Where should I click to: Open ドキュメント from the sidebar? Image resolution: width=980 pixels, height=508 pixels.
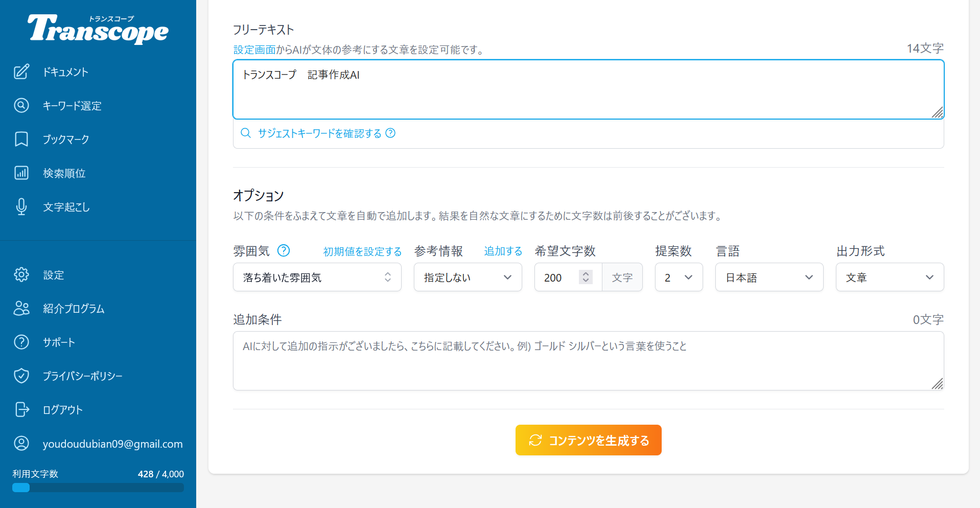click(65, 72)
